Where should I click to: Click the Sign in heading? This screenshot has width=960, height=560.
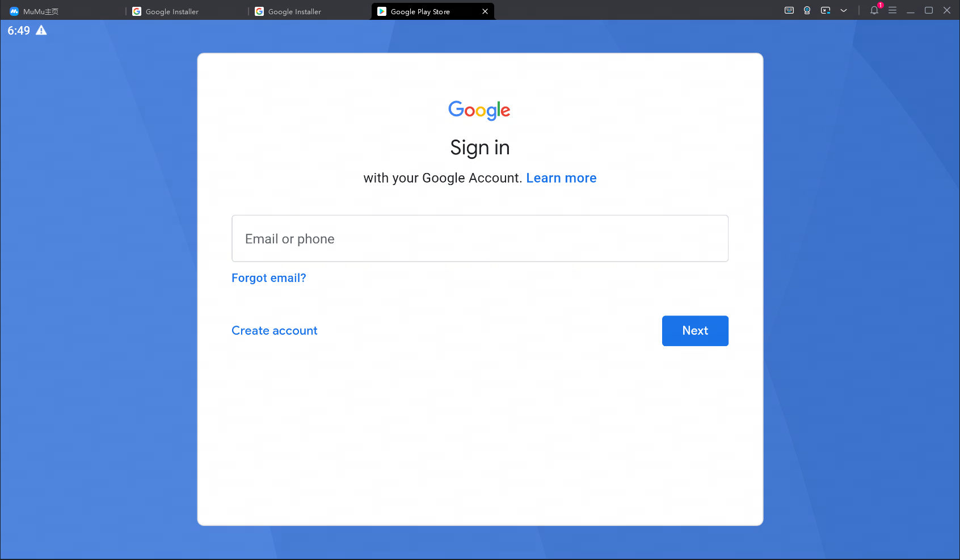[480, 148]
